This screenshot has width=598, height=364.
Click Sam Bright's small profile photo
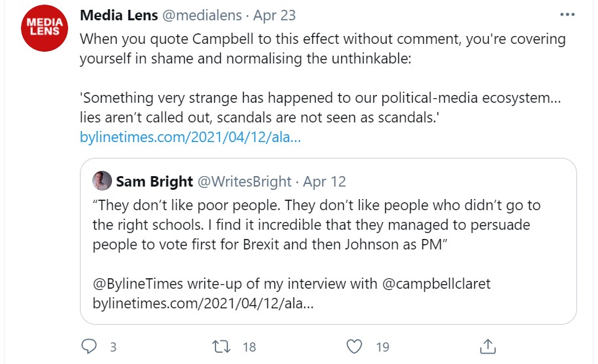click(102, 181)
